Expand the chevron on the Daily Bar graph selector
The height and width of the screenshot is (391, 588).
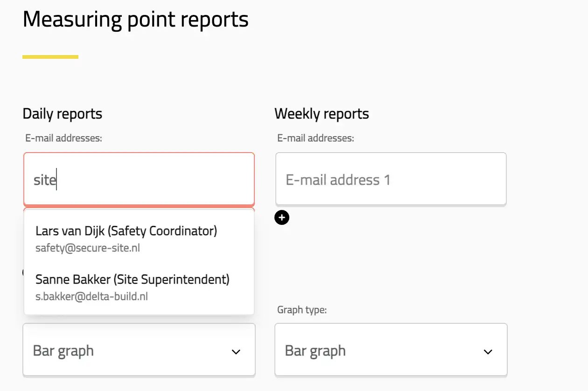[236, 351]
